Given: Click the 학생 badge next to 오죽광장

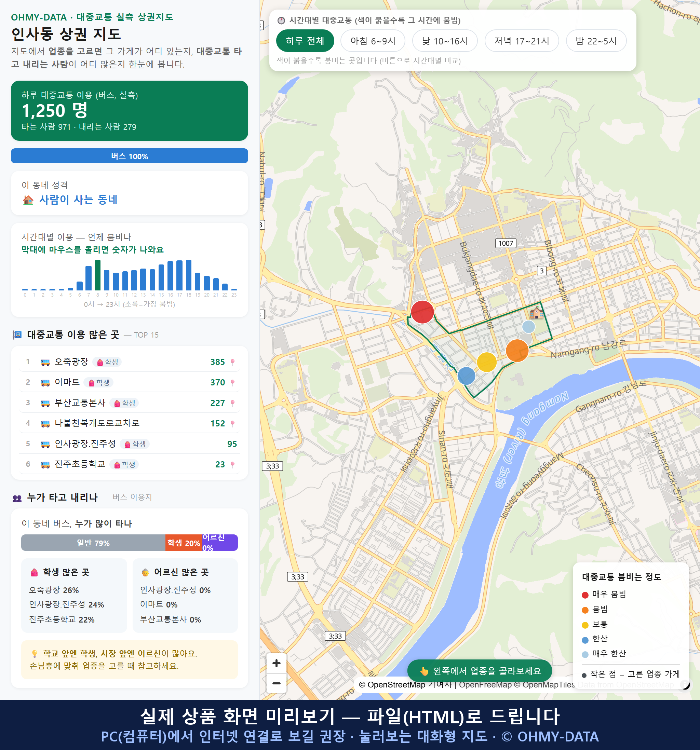Looking at the screenshot, I should click(x=108, y=362).
